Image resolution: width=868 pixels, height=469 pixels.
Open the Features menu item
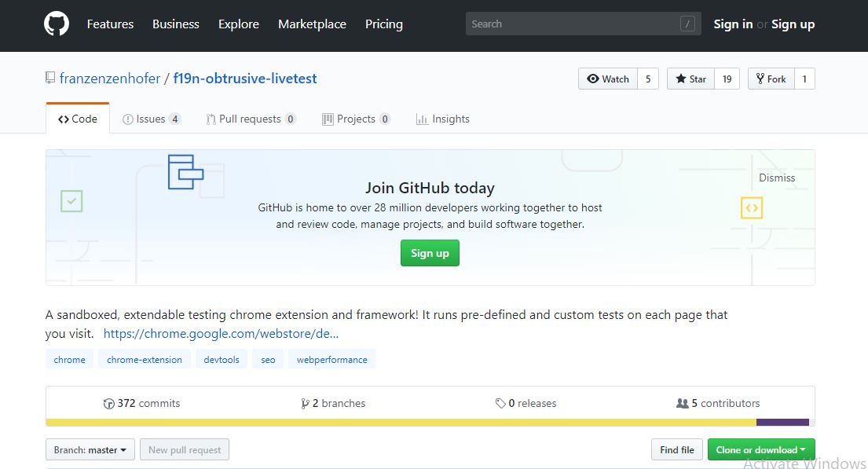tap(110, 24)
